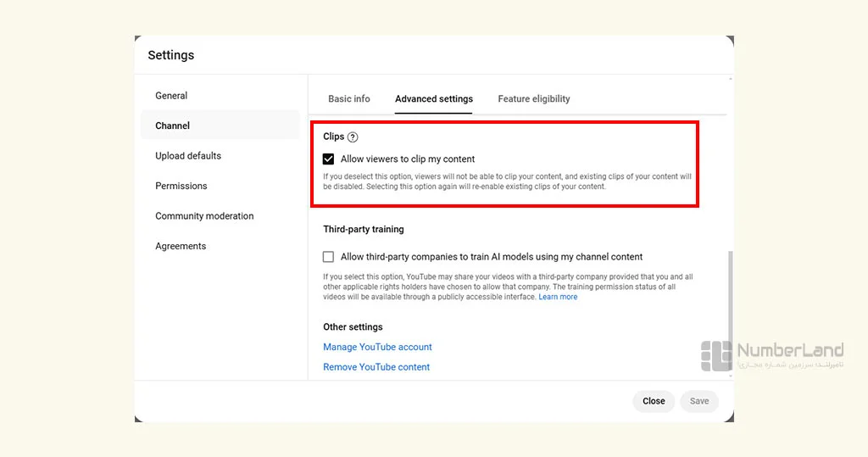Switch to the Basic info tab

pyautogui.click(x=348, y=98)
